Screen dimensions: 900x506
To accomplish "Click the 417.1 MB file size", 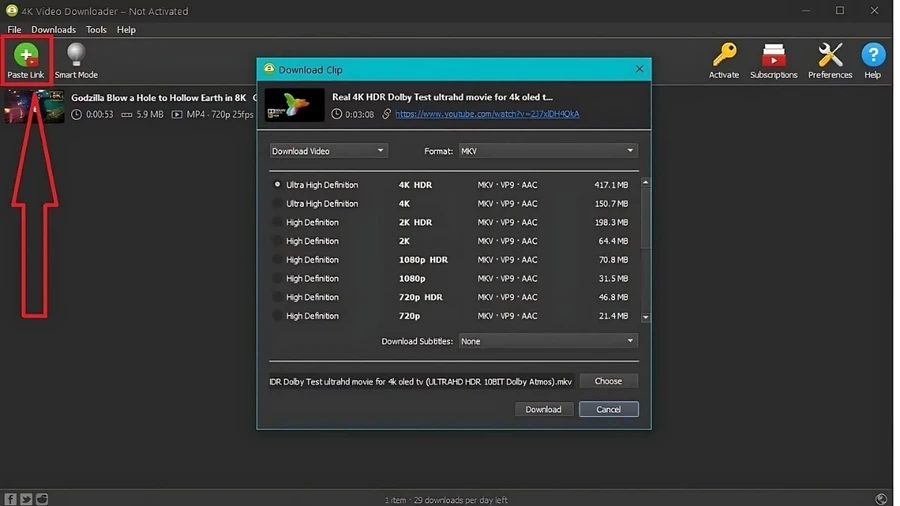I will [x=611, y=185].
